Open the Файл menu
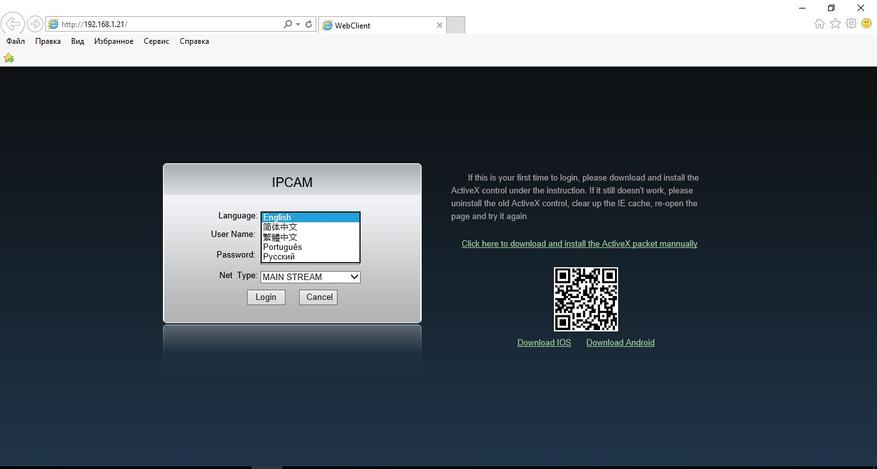The height and width of the screenshot is (469, 877). [16, 41]
